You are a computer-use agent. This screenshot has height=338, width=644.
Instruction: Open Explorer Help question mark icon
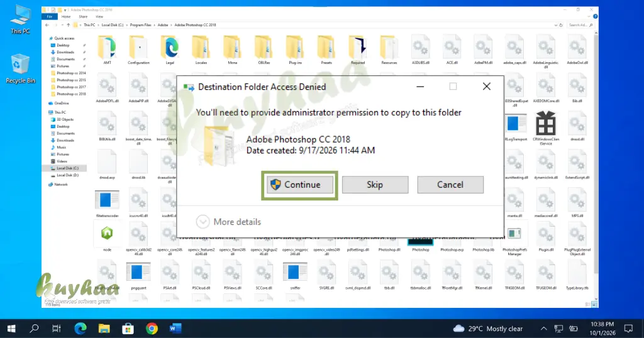[x=595, y=16]
